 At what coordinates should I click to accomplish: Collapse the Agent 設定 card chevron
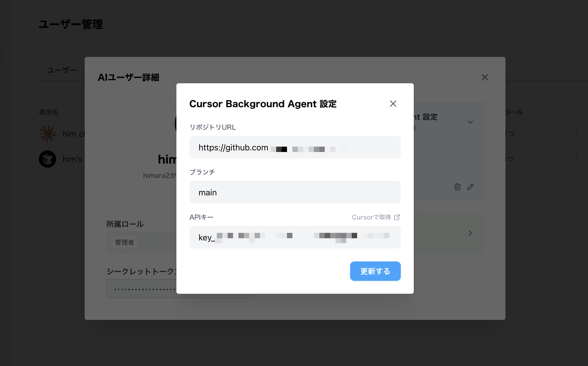pos(470,122)
